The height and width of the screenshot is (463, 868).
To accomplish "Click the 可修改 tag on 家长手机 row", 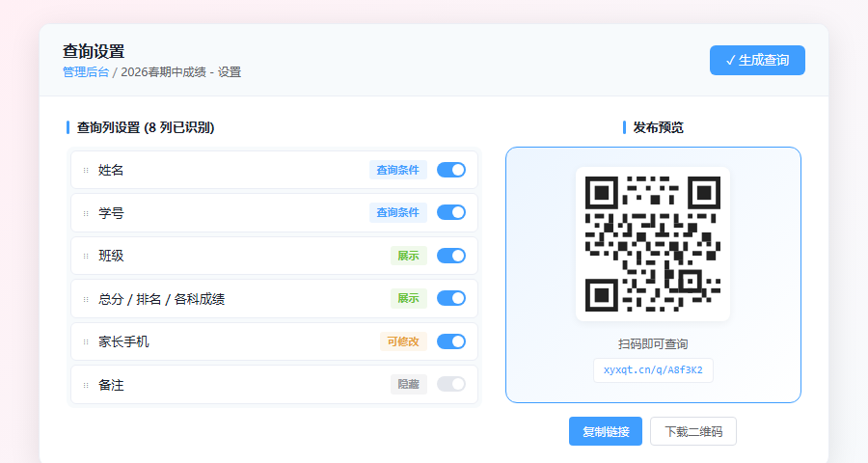I will click(x=403, y=341).
